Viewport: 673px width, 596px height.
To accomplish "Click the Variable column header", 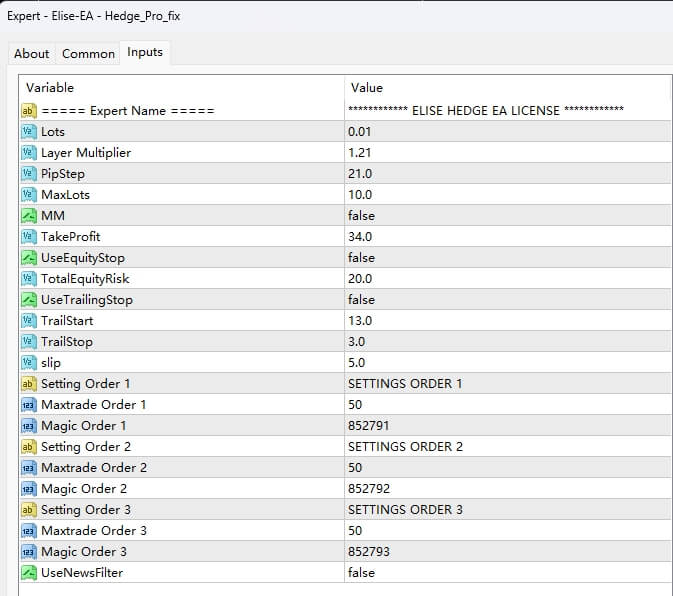I will click(182, 88).
